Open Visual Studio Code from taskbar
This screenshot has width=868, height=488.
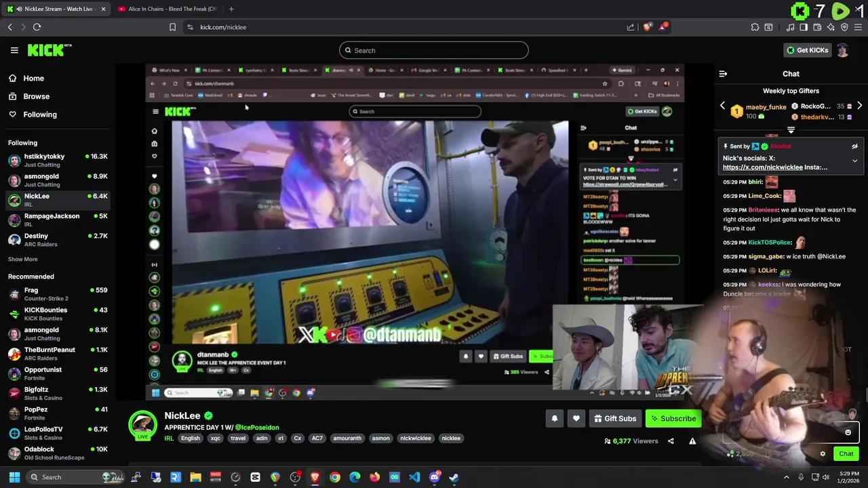pos(414,477)
